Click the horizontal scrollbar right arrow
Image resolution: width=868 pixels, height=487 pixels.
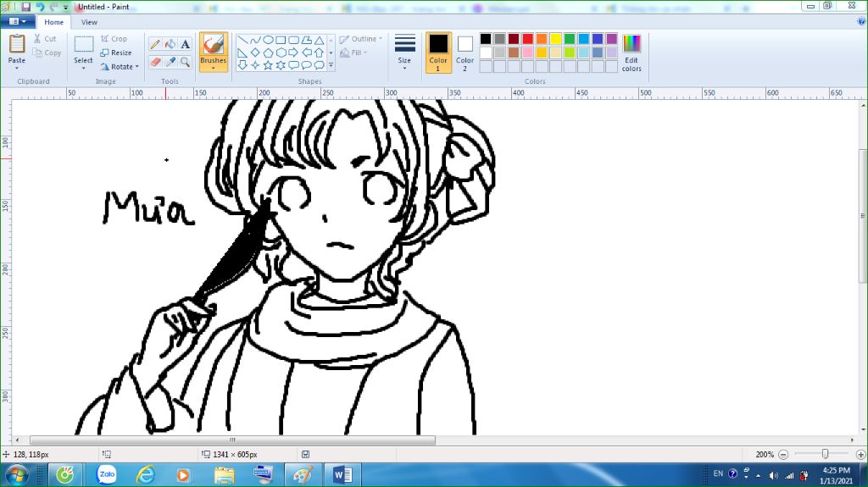[851, 440]
